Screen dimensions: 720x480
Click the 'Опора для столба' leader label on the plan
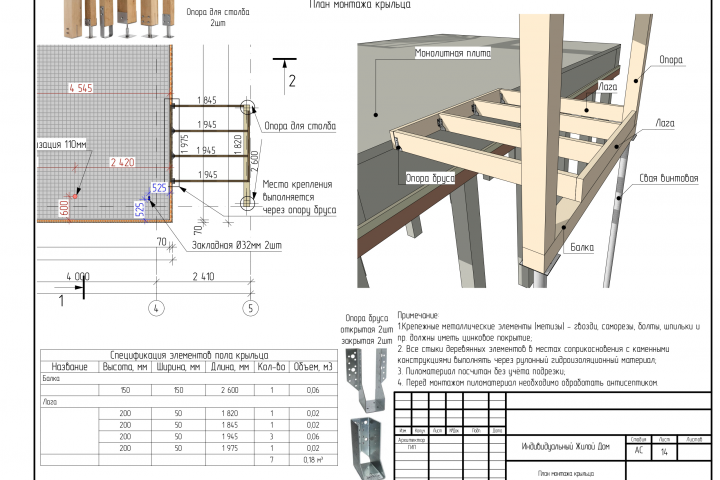click(300, 126)
